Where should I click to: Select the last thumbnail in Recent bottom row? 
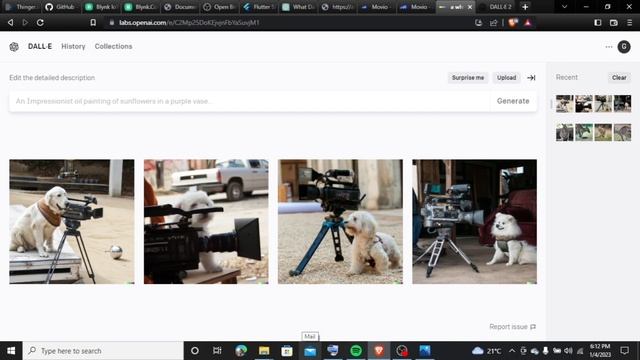coord(622,133)
